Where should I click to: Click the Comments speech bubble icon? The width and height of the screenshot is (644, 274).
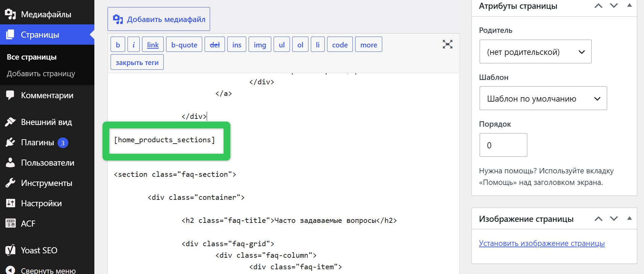[x=10, y=96]
